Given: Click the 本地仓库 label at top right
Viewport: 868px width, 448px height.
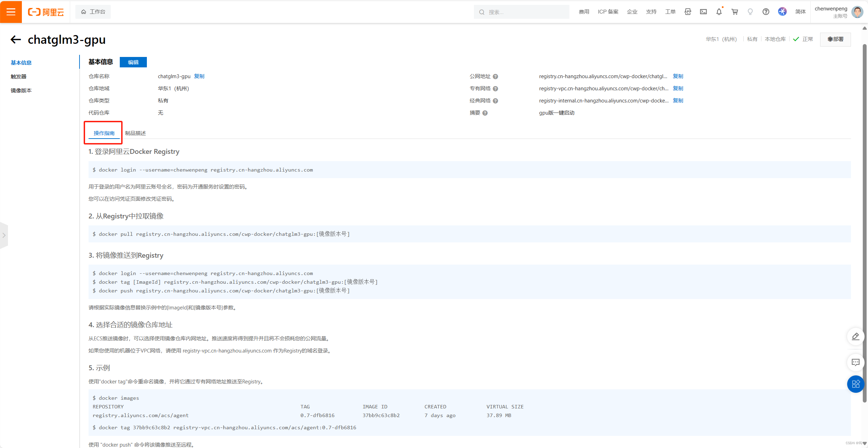Looking at the screenshot, I should click(x=775, y=39).
